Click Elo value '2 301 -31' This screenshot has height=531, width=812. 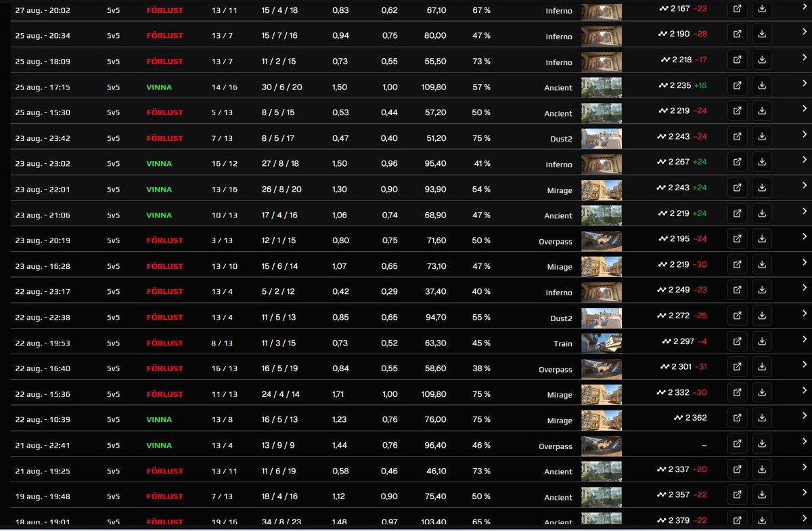click(x=683, y=366)
